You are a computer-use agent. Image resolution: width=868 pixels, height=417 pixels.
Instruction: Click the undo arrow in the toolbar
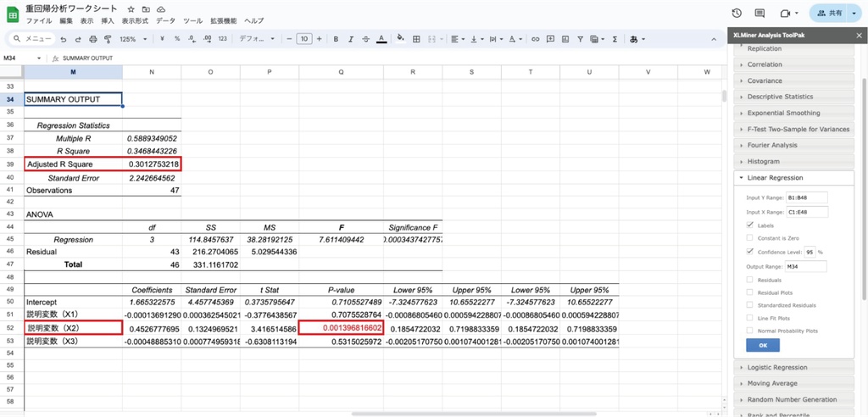pyautogui.click(x=64, y=39)
